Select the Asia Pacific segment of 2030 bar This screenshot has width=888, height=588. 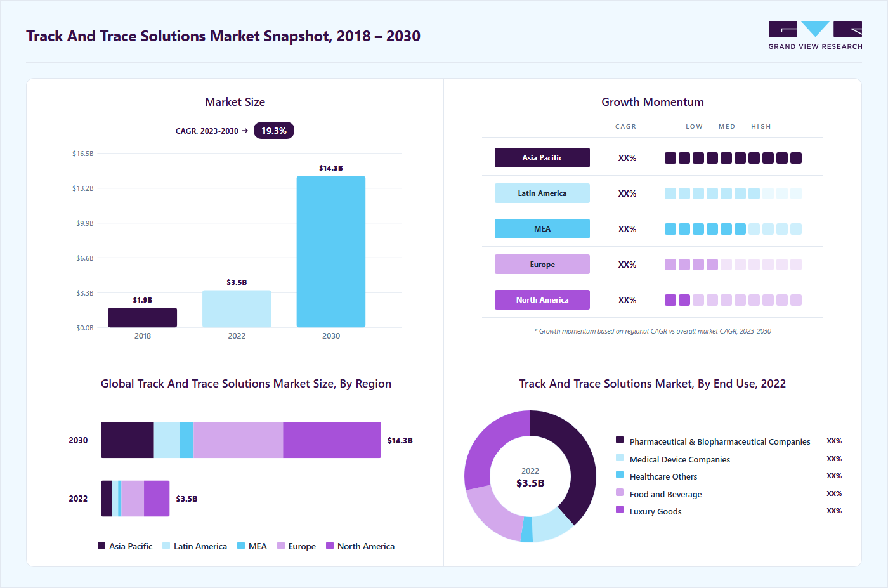click(127, 440)
